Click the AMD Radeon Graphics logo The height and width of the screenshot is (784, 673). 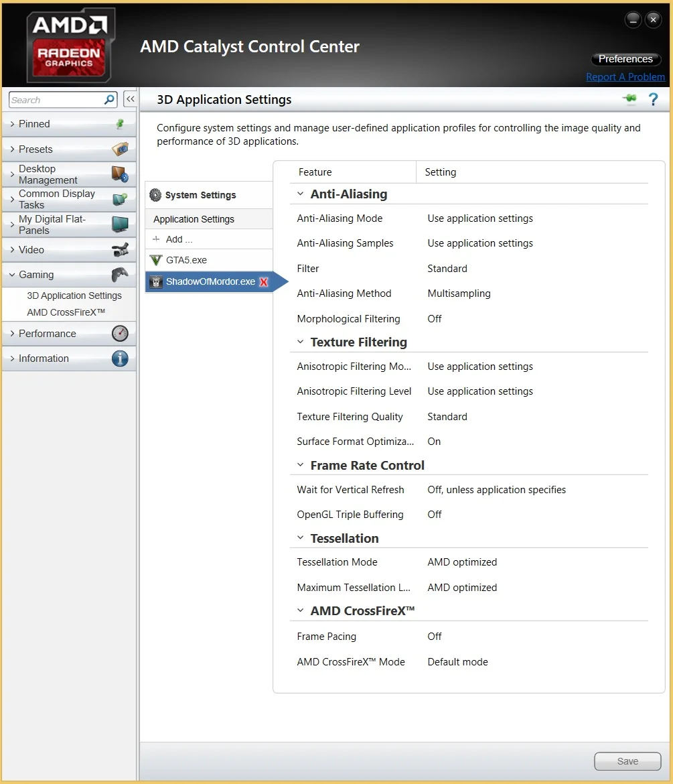click(70, 46)
